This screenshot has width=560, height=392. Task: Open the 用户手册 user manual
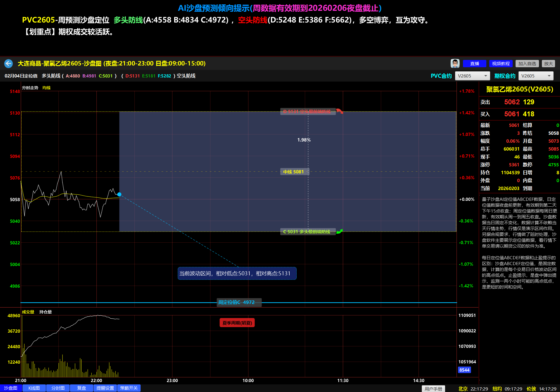[x=433, y=388]
